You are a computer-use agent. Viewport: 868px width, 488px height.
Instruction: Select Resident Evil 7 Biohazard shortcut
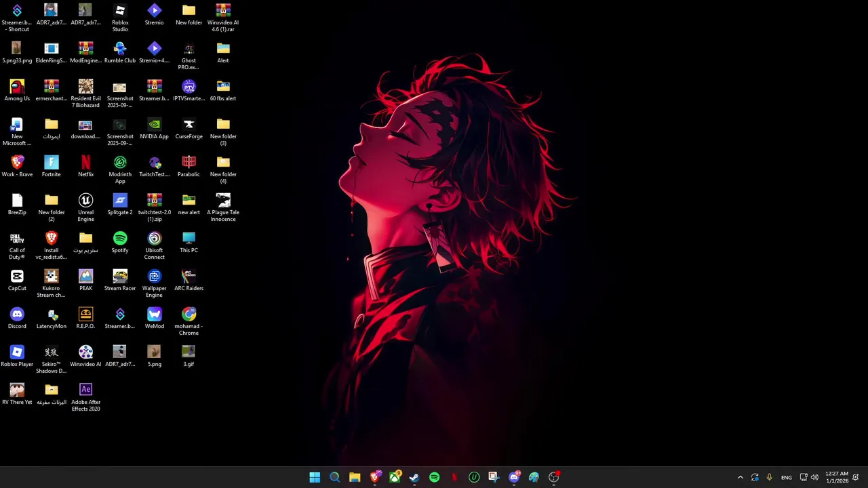click(85, 94)
